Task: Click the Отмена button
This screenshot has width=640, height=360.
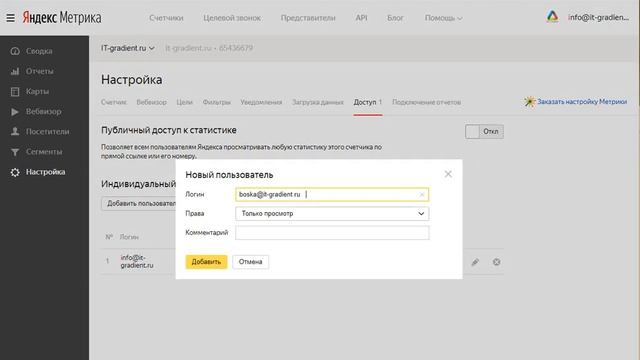Action: [x=250, y=262]
